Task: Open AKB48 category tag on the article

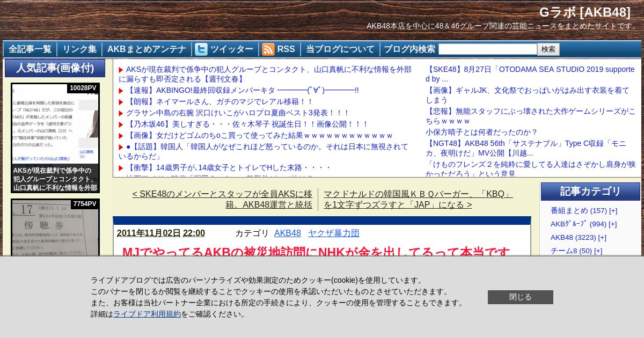Action: point(288,233)
